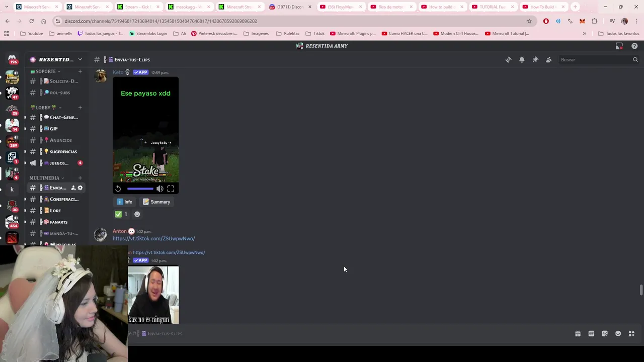Viewport: 644px width, 362px height.
Task: Adjust the video progress slider
Action: tap(140, 189)
